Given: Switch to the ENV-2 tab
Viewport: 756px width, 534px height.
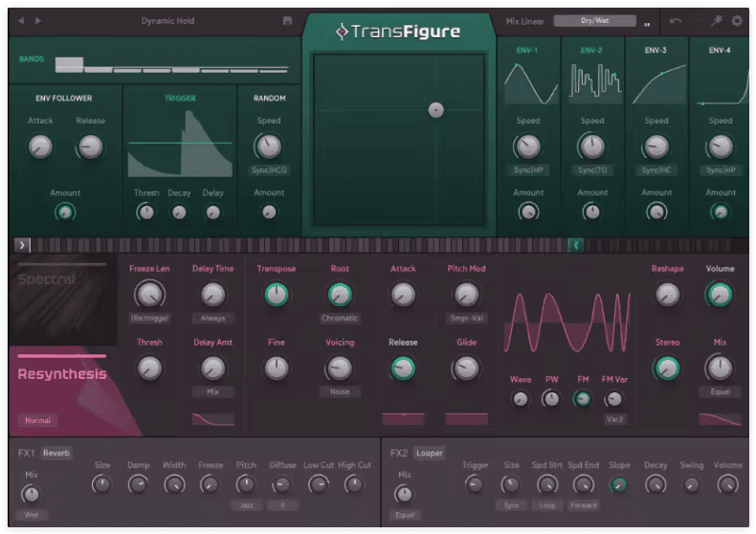Looking at the screenshot, I should (x=591, y=50).
